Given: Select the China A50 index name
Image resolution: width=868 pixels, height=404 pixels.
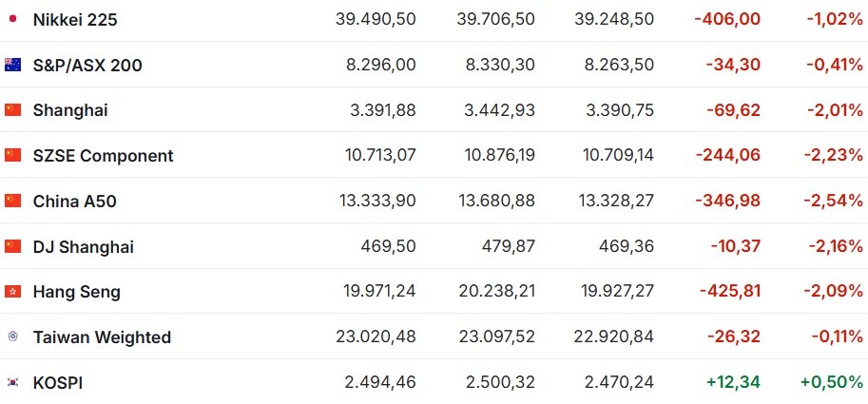Looking at the screenshot, I should (75, 201).
